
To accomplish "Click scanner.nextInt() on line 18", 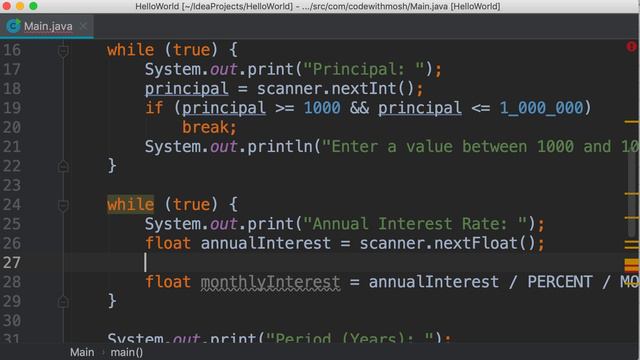I will 336,89.
